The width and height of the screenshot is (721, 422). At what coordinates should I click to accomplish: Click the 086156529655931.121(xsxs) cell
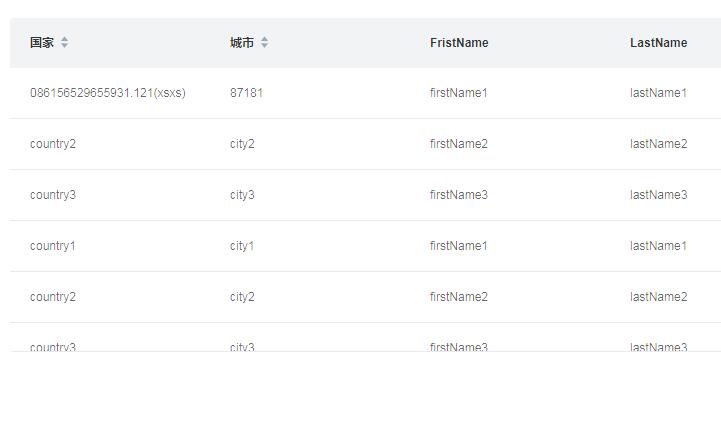coord(108,93)
